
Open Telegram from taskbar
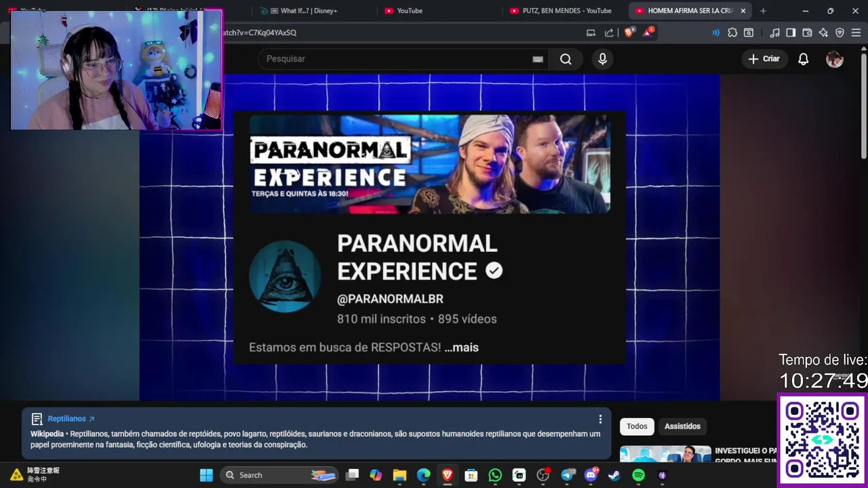tap(567, 475)
